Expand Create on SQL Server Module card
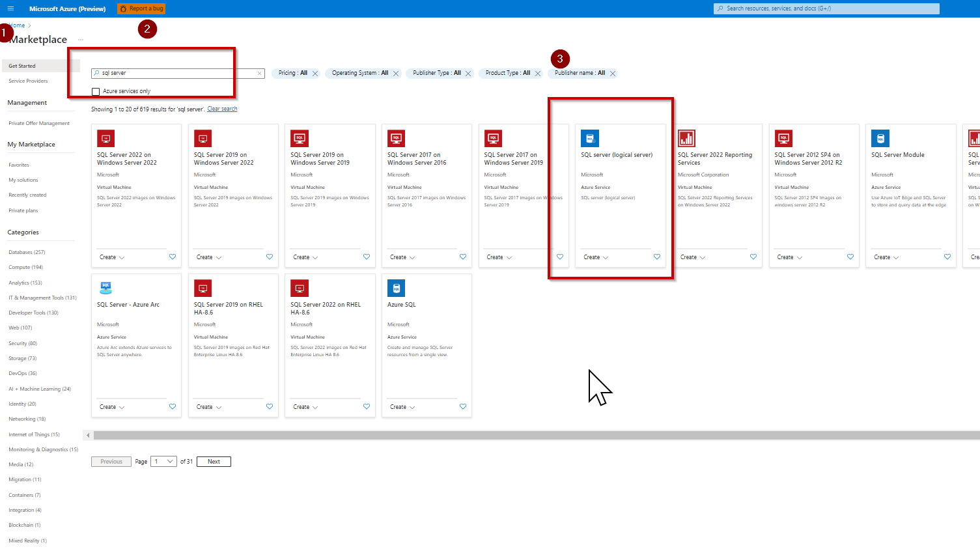980x560 pixels. pos(886,257)
